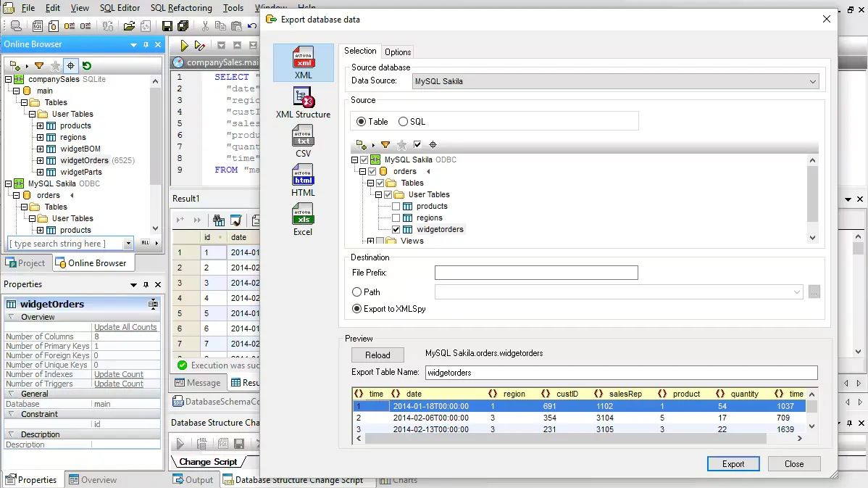Collapse the companySales SQLite node
Viewport: 868px width, 488px height.
click(x=8, y=79)
